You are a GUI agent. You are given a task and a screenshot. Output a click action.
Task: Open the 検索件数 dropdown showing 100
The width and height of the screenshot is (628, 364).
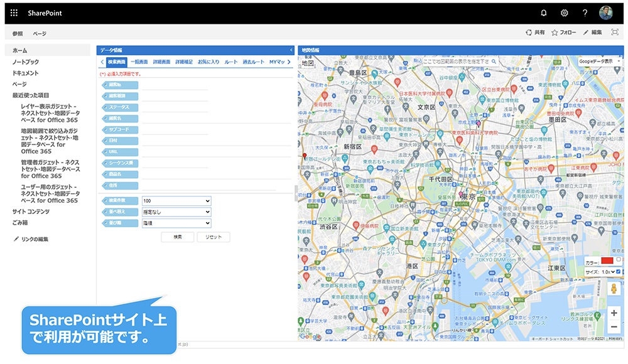click(x=176, y=201)
